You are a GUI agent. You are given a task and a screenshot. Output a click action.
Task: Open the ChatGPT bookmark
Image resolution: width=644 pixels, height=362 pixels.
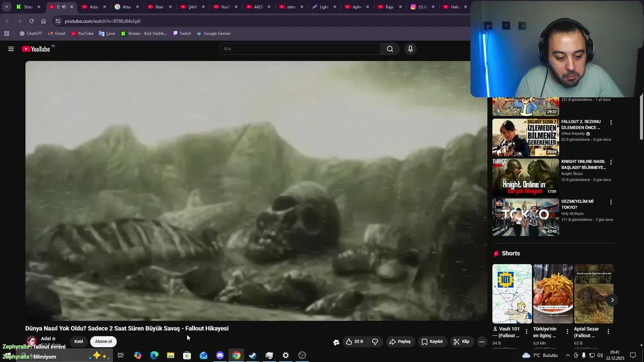[x=31, y=34]
